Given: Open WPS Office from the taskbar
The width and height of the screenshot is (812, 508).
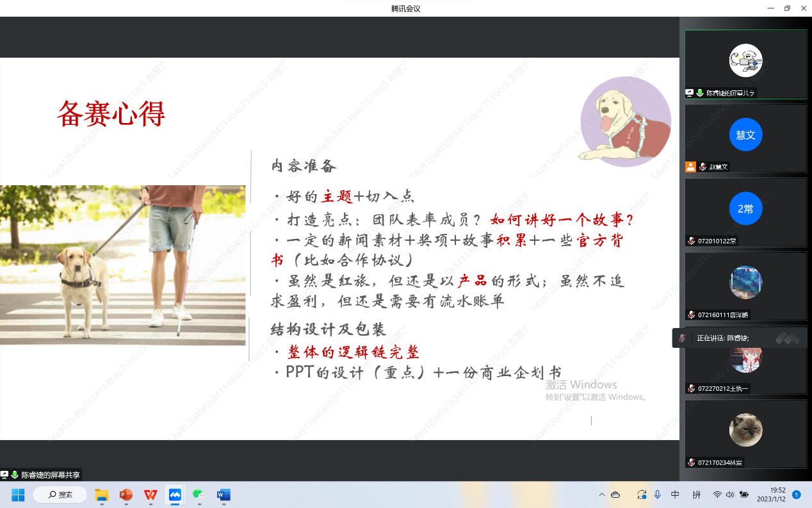Looking at the screenshot, I should click(150, 495).
